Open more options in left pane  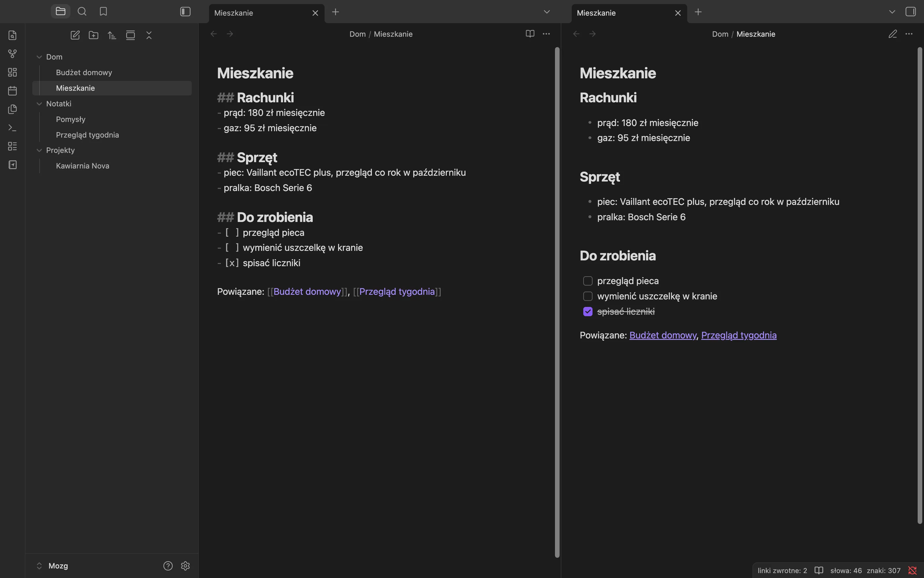[x=546, y=34]
